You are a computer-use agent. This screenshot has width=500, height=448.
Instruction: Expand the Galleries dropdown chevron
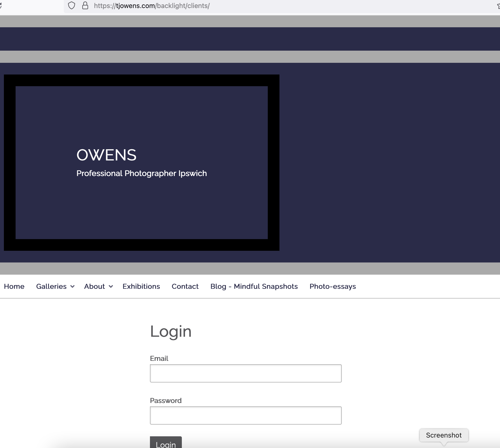(x=72, y=287)
